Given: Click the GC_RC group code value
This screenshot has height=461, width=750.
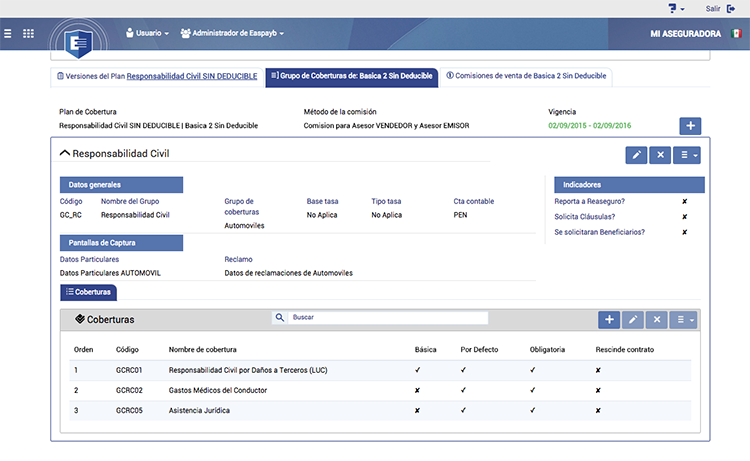Looking at the screenshot, I should pyautogui.click(x=70, y=215).
